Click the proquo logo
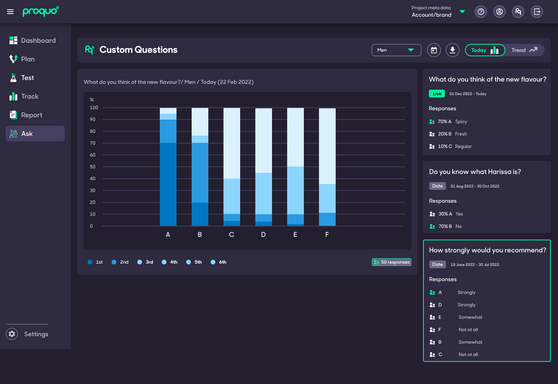Viewport: 558px width, 384px height. click(x=41, y=11)
